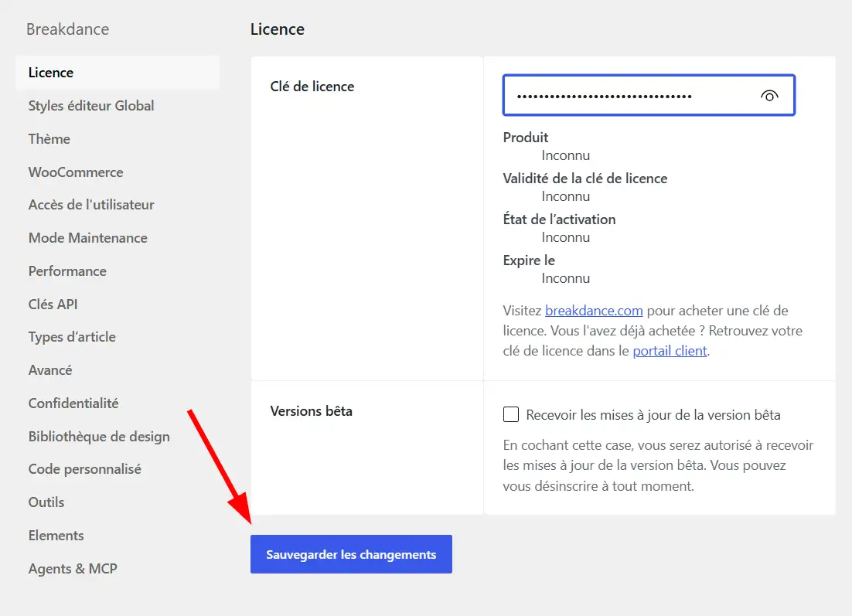This screenshot has width=852, height=616.
Task: Click the Licence page title heading
Action: click(277, 29)
